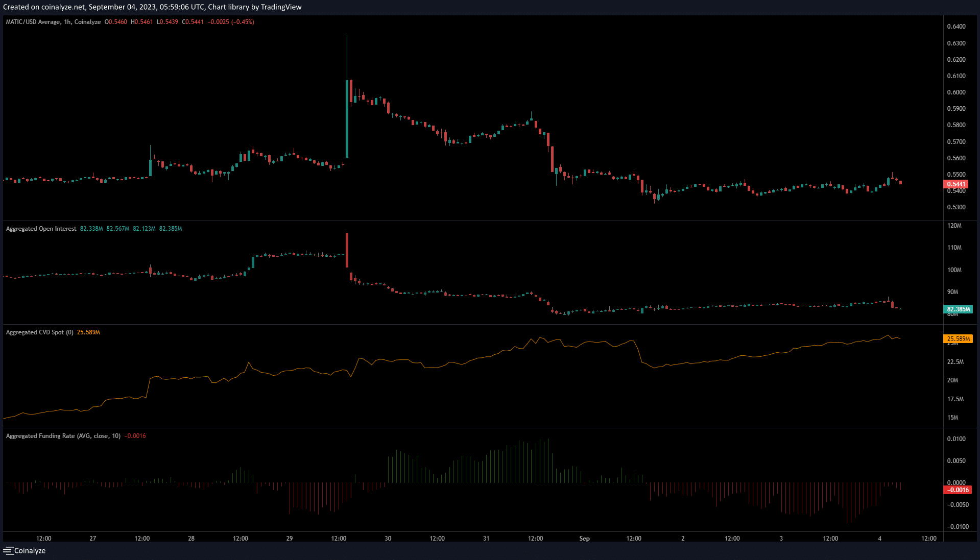This screenshot has width=980, height=560.
Task: Click the 0.6000 price axis label
Action: (x=956, y=92)
